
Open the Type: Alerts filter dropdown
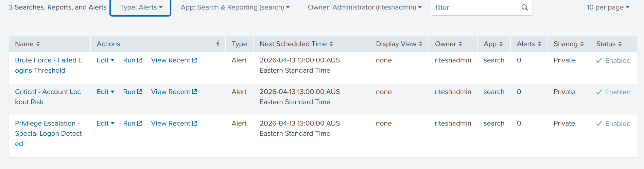(x=141, y=7)
